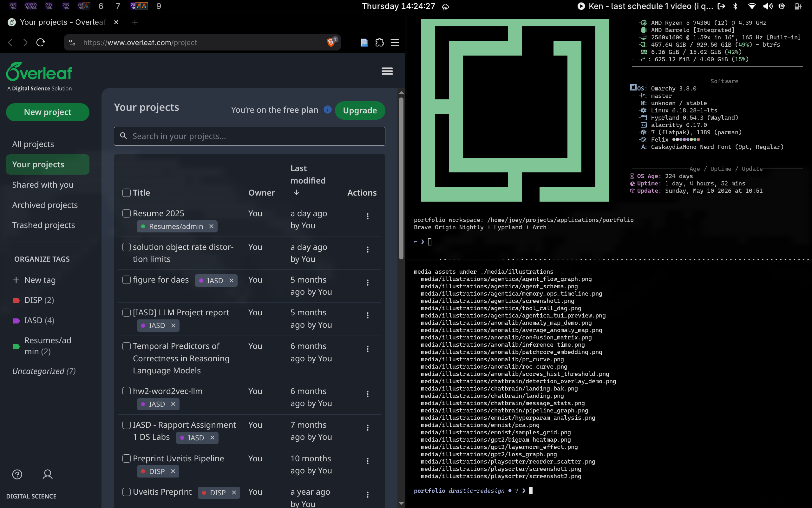This screenshot has height=508, width=812.
Task: Open the Help question mark icon
Action: (x=17, y=474)
